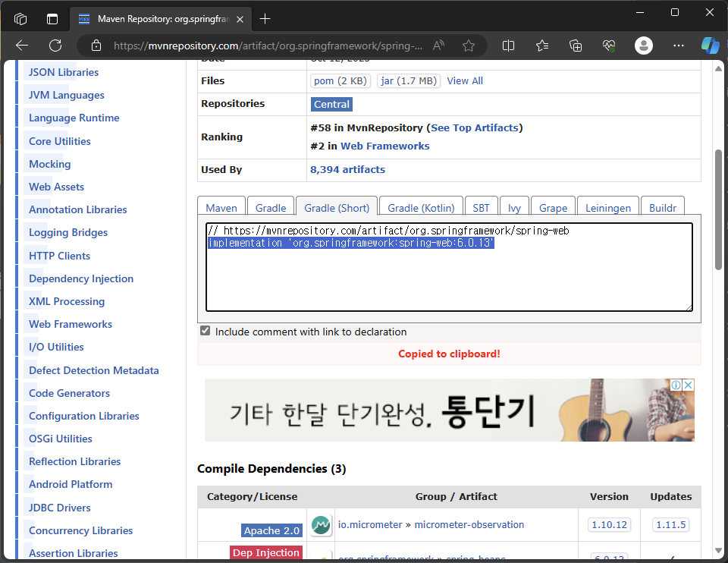The width and height of the screenshot is (728, 563).
Task: Open XML Processing sidebar category
Action: click(67, 301)
